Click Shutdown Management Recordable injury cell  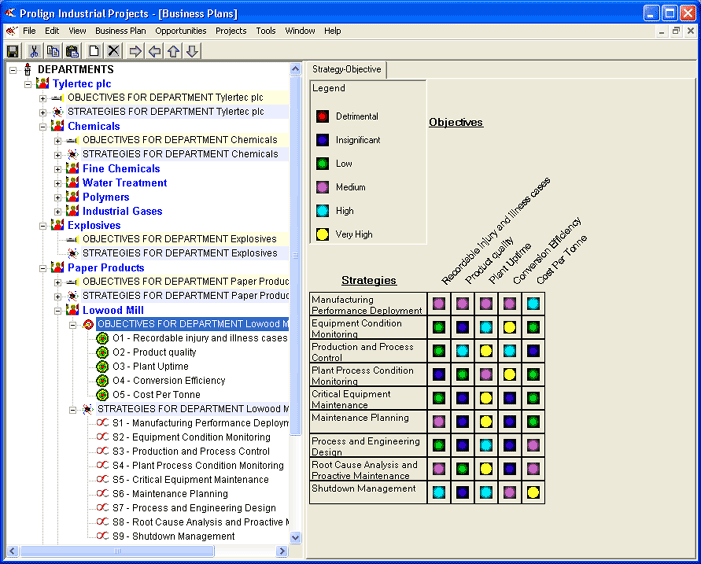click(439, 492)
